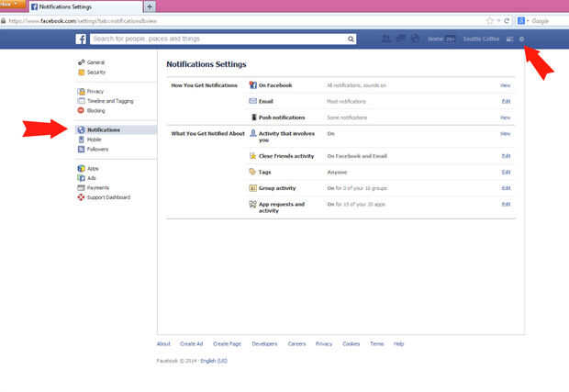Click the General gears icon
The width and height of the screenshot is (569, 392).
[82, 62]
